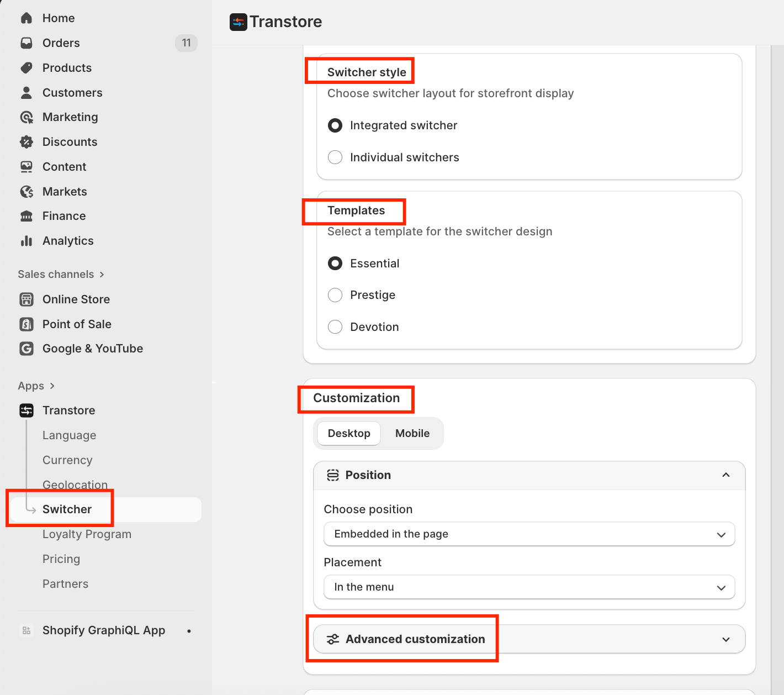Open Products page link
Image resolution: width=784 pixels, height=695 pixels.
[67, 68]
